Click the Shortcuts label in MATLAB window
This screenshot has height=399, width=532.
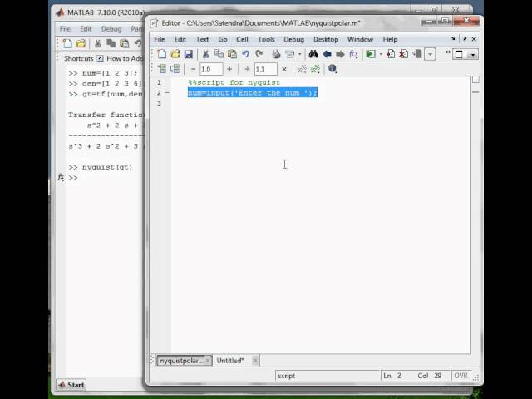tap(79, 58)
